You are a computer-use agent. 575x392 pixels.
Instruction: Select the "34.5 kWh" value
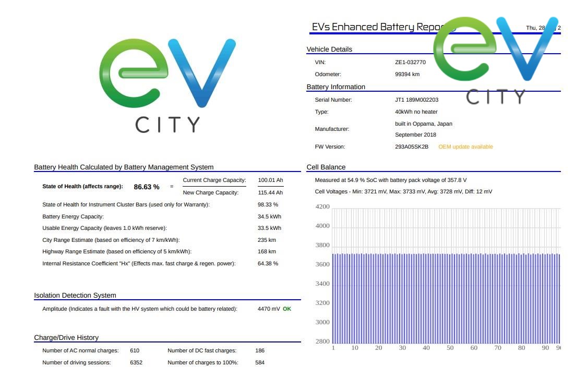coord(270,216)
